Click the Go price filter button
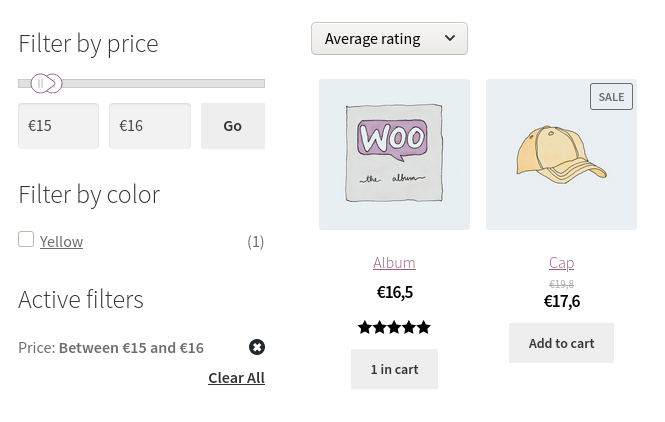The height and width of the screenshot is (422, 665). (232, 126)
